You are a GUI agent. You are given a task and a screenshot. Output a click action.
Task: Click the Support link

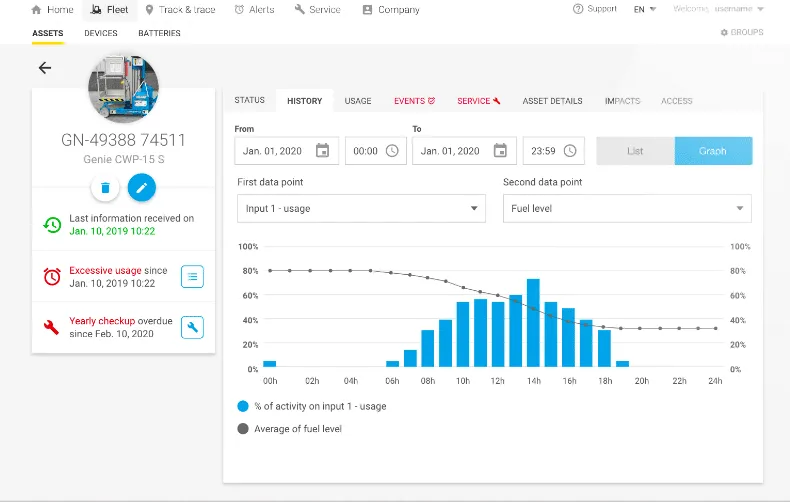click(x=595, y=9)
